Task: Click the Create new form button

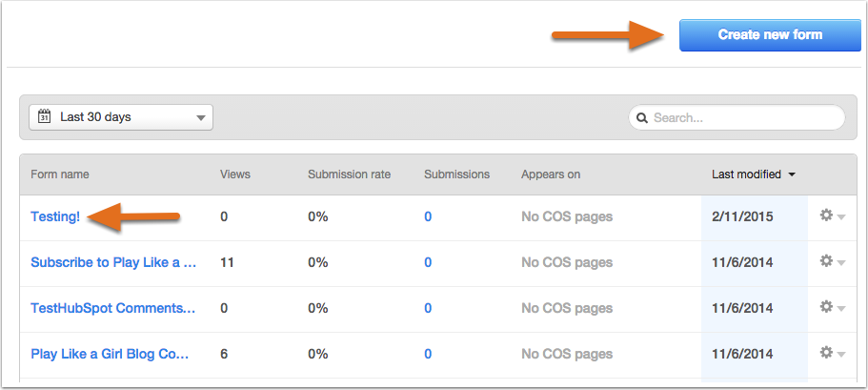Action: 770,35
